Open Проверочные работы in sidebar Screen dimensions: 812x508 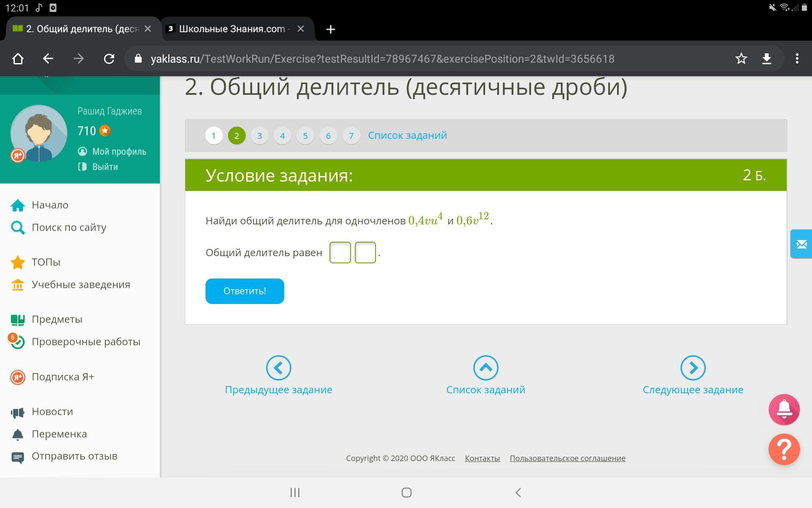(x=86, y=342)
